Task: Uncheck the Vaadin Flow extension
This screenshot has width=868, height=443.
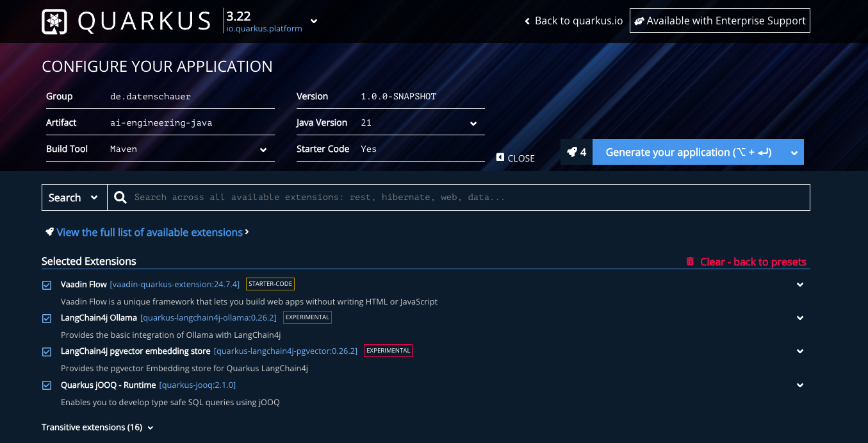Action: click(x=47, y=285)
